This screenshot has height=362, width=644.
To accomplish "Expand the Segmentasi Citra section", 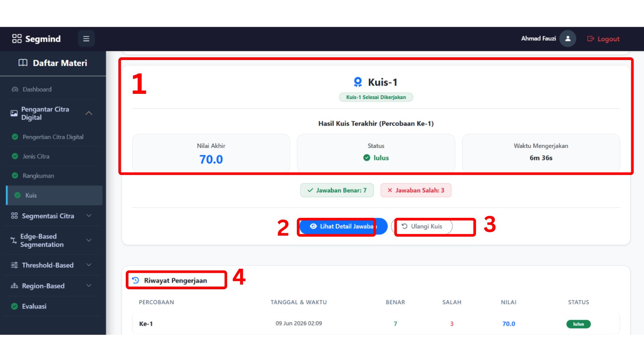I will coord(89,216).
